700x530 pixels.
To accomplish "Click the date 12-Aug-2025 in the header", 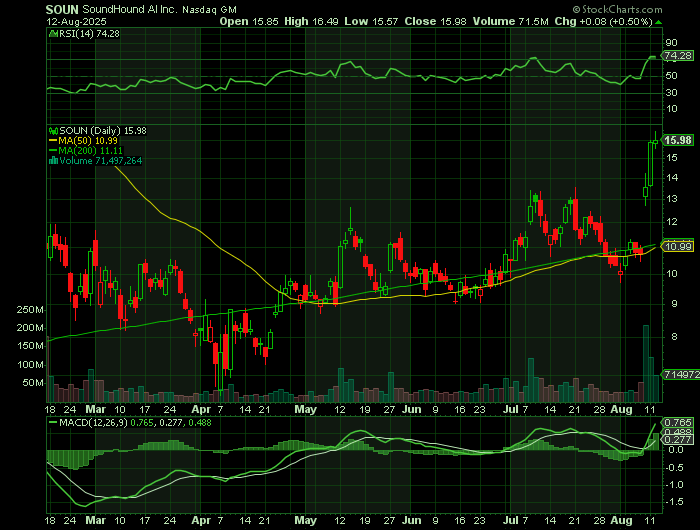I will click(76, 21).
